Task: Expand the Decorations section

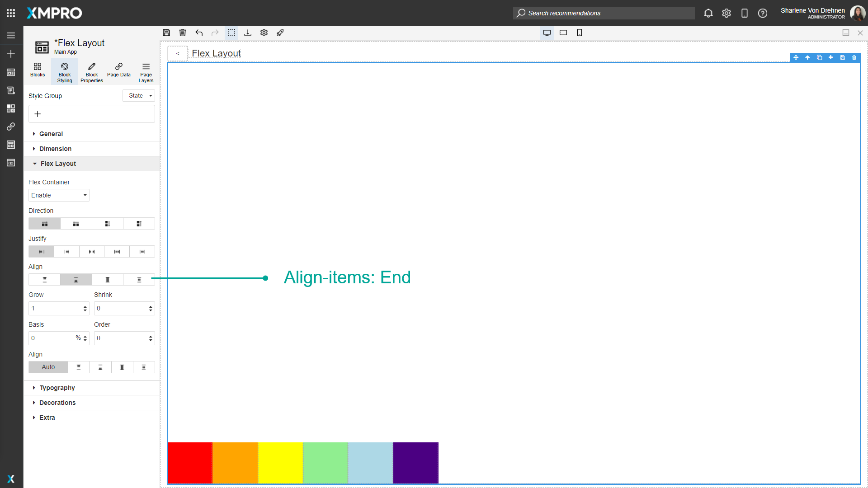Action: [57, 402]
